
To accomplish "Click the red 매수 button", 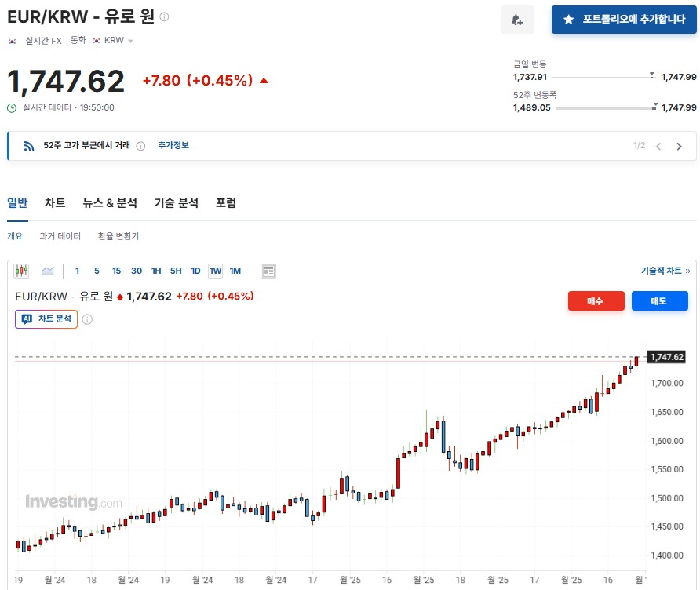I will coord(596,300).
